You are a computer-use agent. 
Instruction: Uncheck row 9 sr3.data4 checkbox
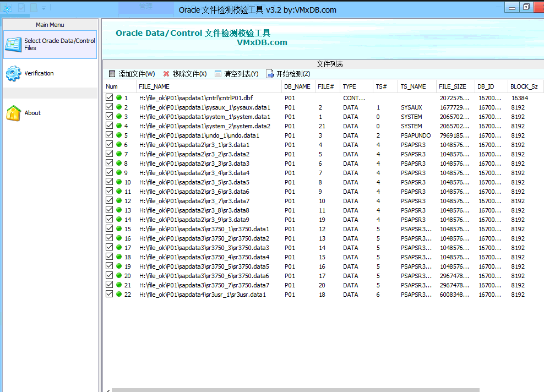click(x=109, y=172)
